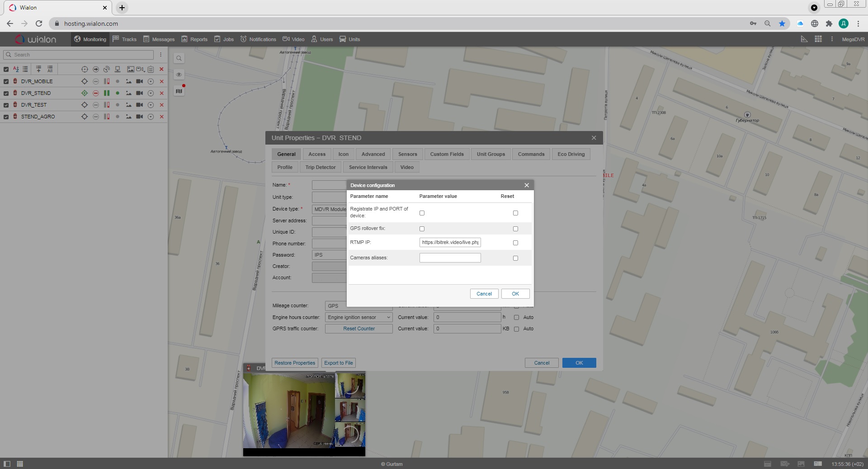Click the video camera icon for DVR_MOBILE
This screenshot has width=868, height=469.
click(x=140, y=81)
